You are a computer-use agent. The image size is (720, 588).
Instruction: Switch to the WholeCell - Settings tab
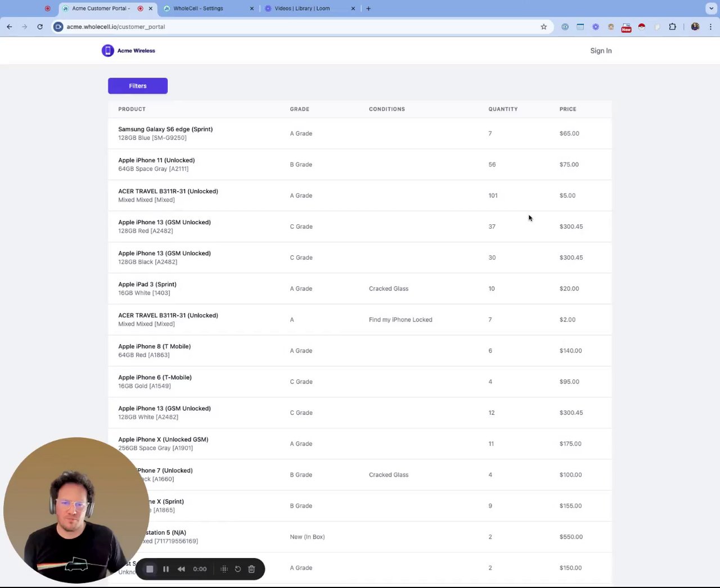208,8
